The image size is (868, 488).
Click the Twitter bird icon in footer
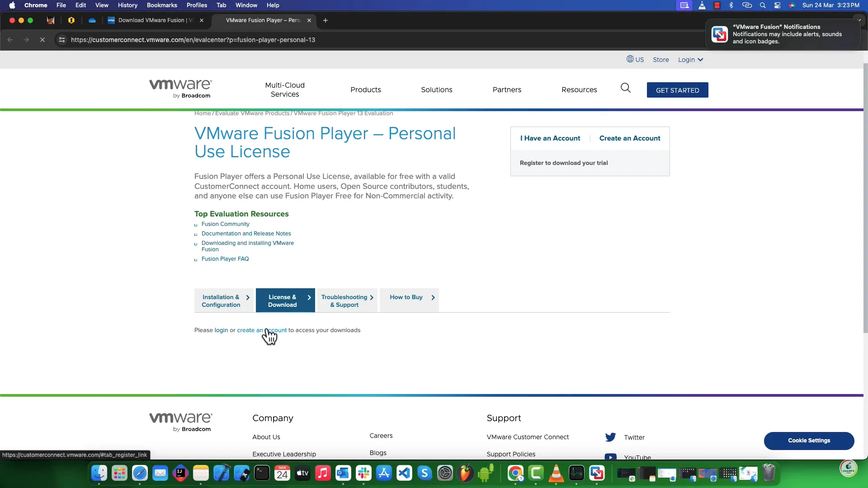[x=610, y=437]
